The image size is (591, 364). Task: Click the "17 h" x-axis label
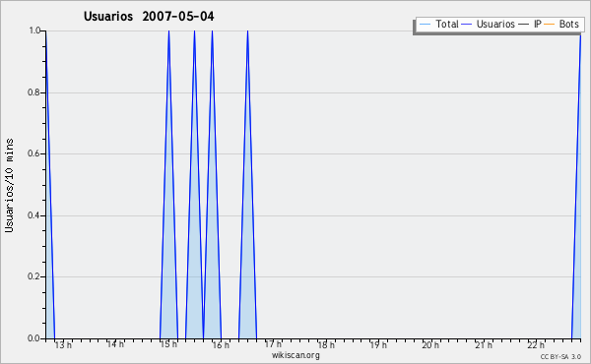point(273,344)
